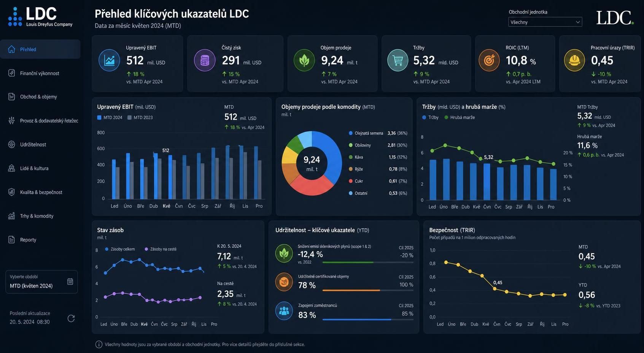Click the Kvě 512 bar in EBIT chart
This screenshot has width=644, height=353.
170,177
